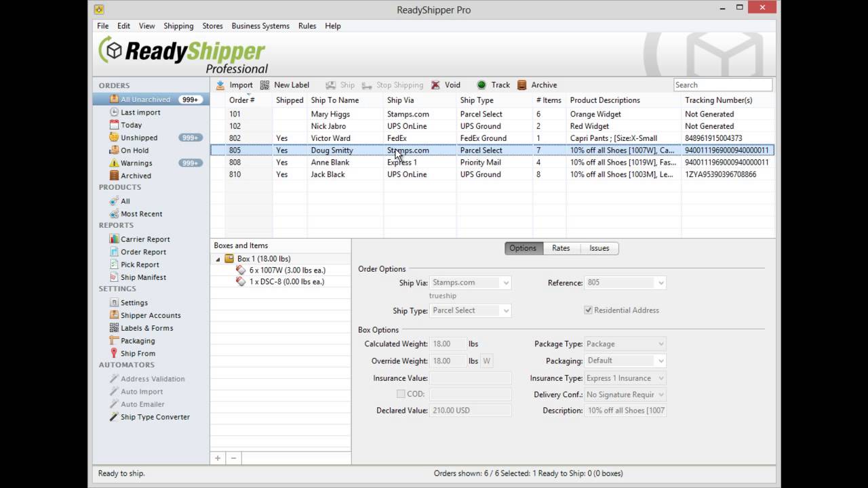This screenshot has height=488, width=868.
Task: Click the green Track icon
Action: [481, 85]
